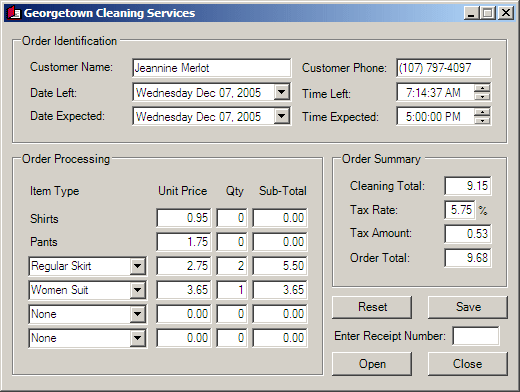Image resolution: width=520 pixels, height=392 pixels.
Task: Open the Date Expected calendar dropdown
Action: (x=282, y=116)
